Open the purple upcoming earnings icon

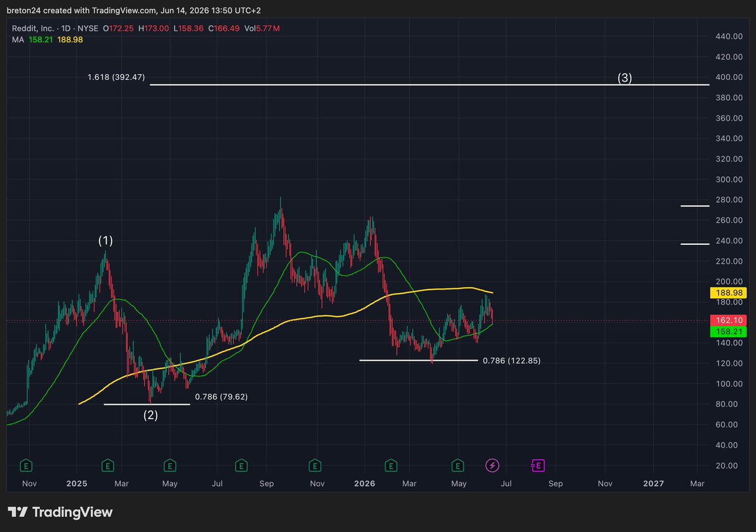538,465
